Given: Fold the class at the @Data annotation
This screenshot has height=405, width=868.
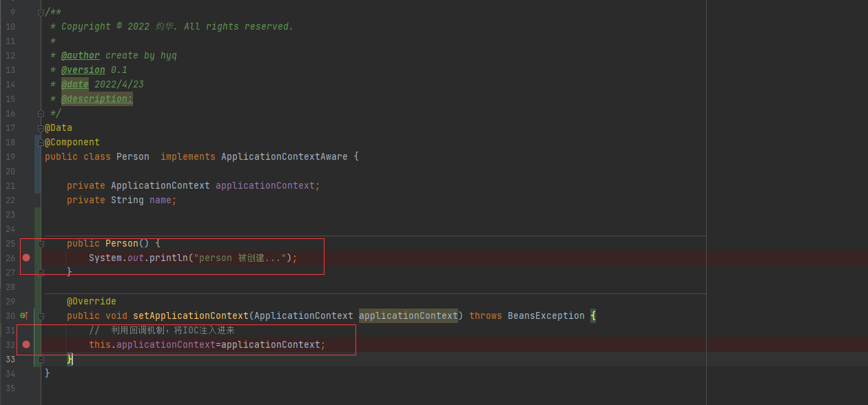Looking at the screenshot, I should coord(41,127).
